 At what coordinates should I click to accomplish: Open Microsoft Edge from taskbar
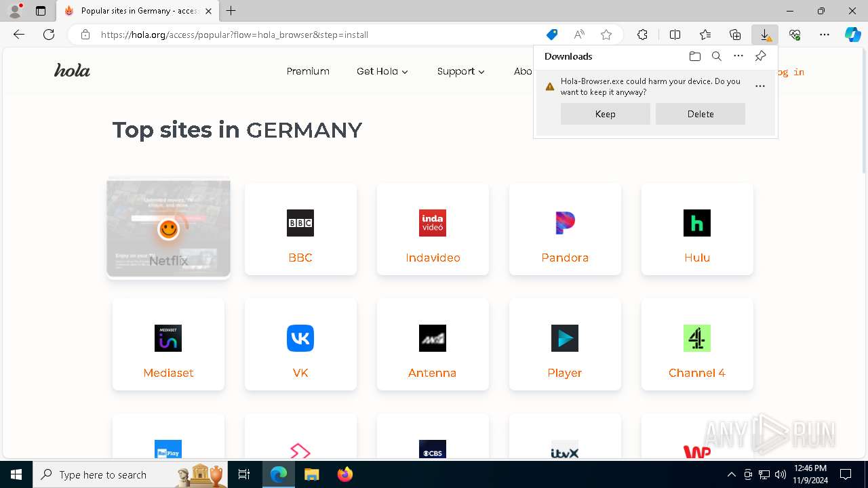(x=279, y=474)
